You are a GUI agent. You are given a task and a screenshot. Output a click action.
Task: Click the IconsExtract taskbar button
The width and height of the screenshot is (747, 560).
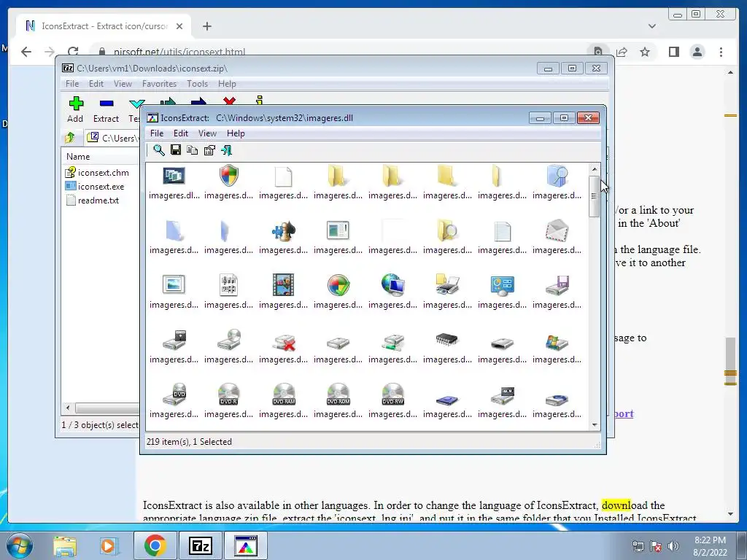246,545
